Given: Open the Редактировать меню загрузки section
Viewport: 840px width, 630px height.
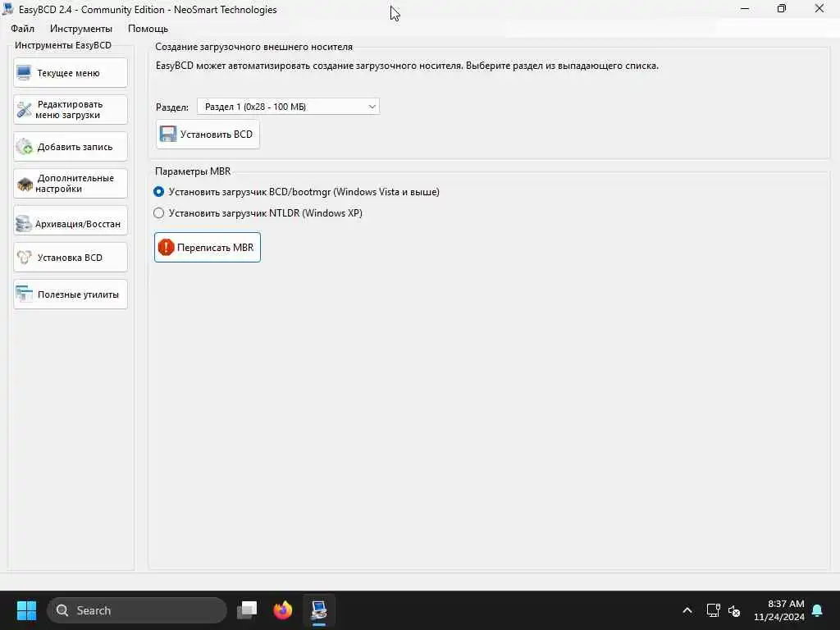Looking at the screenshot, I should [x=71, y=110].
